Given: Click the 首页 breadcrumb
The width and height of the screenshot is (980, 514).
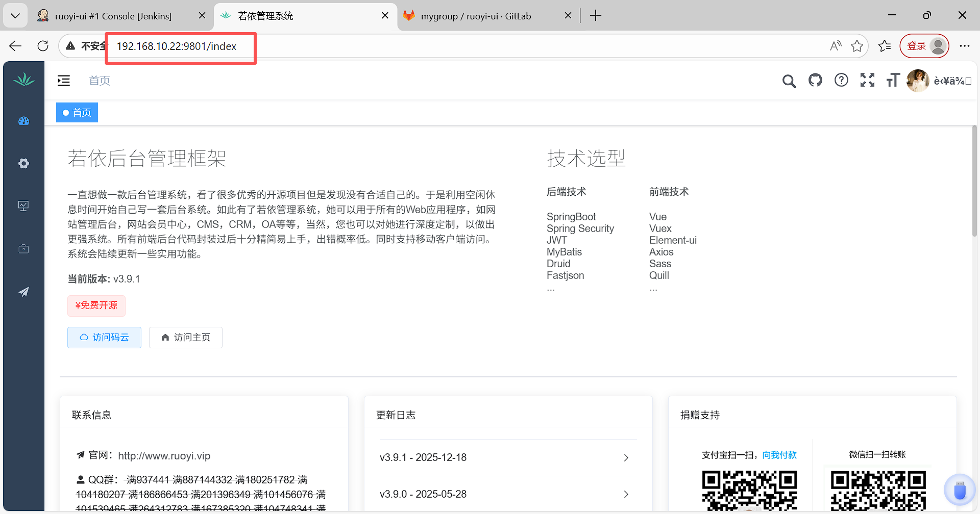Looking at the screenshot, I should [100, 81].
